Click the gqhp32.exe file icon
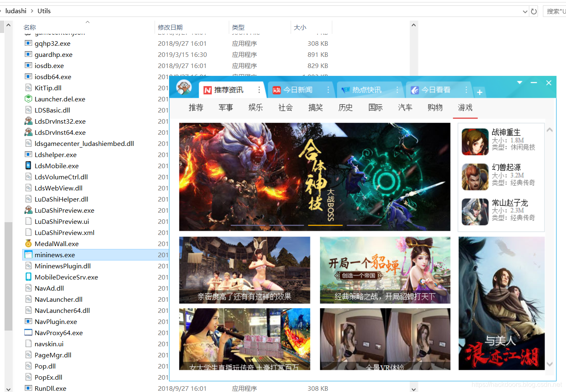Screen dimensions: 566x392 click(28, 43)
